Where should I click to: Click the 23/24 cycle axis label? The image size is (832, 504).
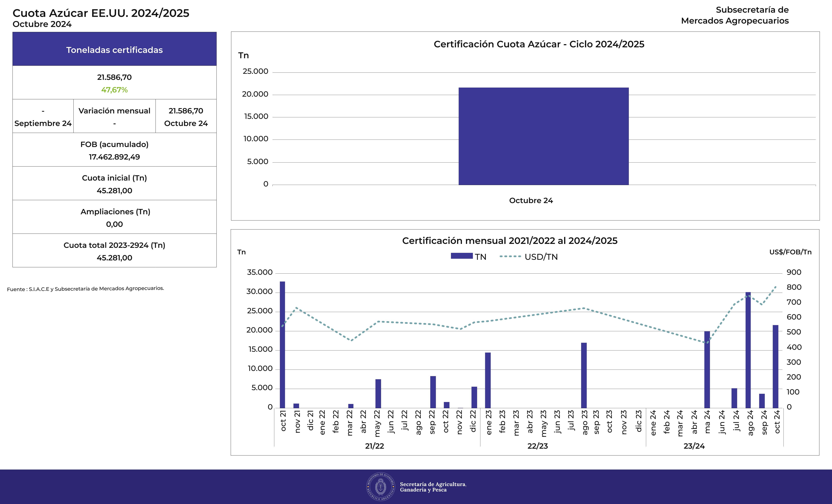click(694, 446)
